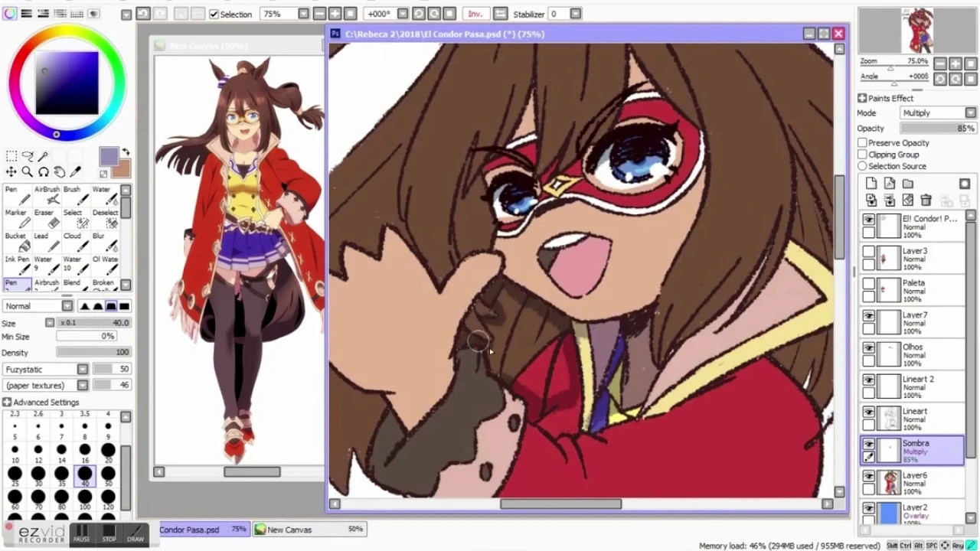Flip the canvas view horizontally
Image resolution: width=980 pixels, height=551 pixels.
500,14
